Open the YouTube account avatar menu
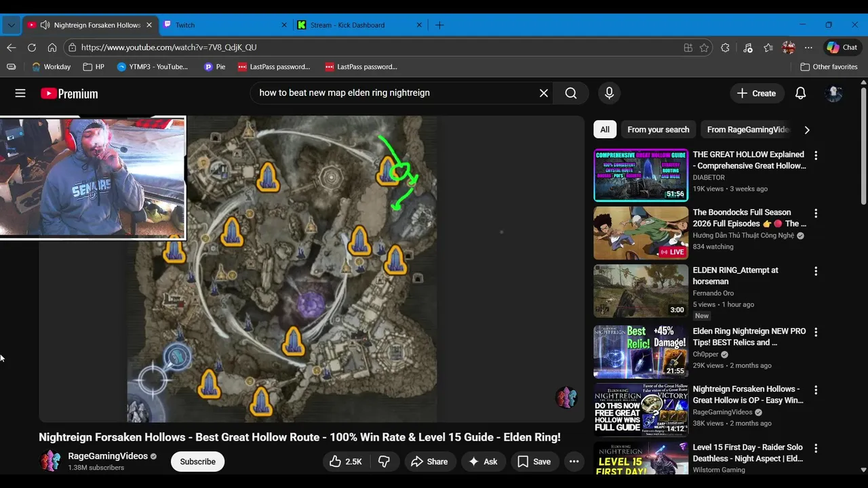Image resolution: width=868 pixels, height=488 pixels. pos(833,94)
